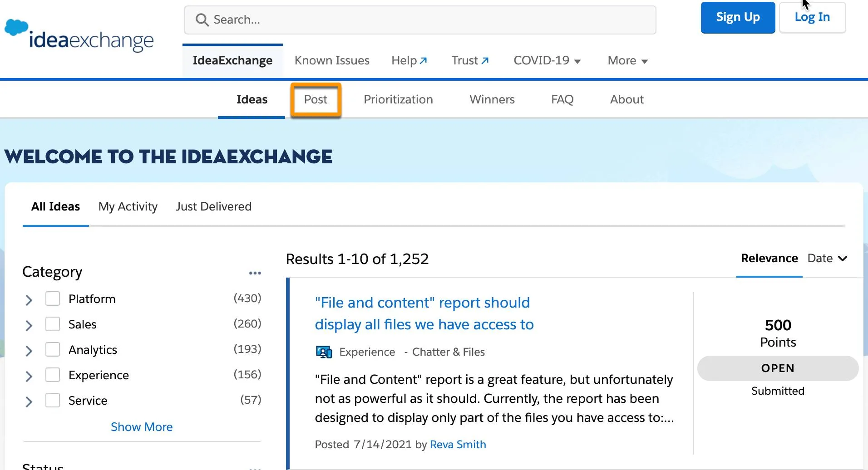
Task: Click the Chatter & Files subcategory text
Action: coord(448,352)
